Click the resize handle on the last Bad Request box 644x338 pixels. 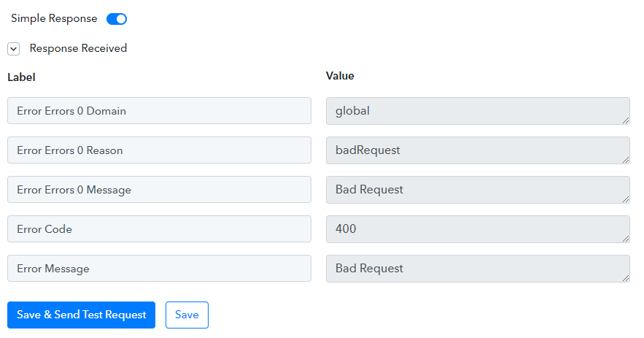point(626,278)
